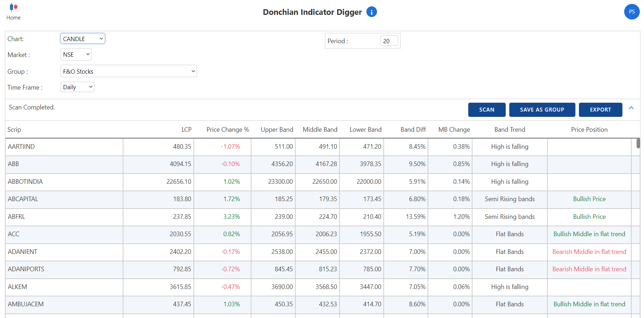Select the ACC scrip cell

point(64,234)
